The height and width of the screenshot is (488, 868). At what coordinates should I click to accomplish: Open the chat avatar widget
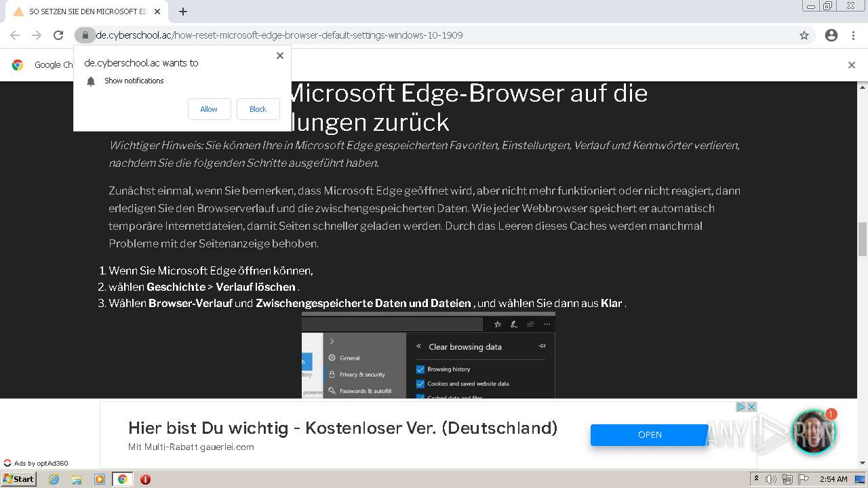pos(813,432)
